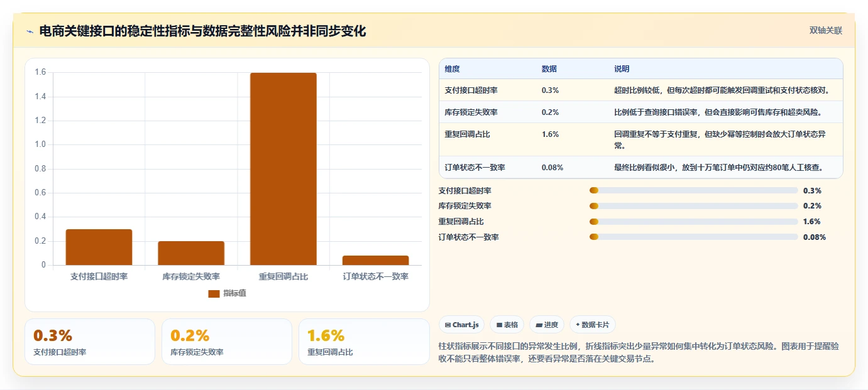Viewport: 868px width, 390px height.
Task: Click the tall 重复回调占比 bar
Action: (x=283, y=169)
